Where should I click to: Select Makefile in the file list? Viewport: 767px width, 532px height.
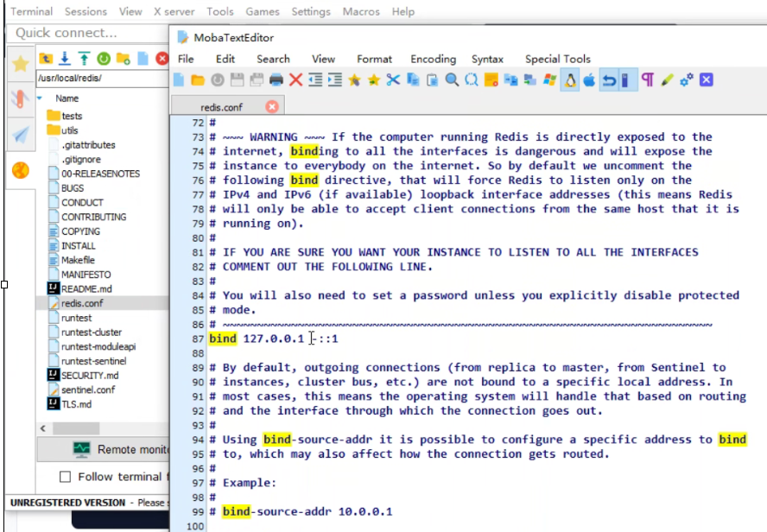(x=79, y=260)
